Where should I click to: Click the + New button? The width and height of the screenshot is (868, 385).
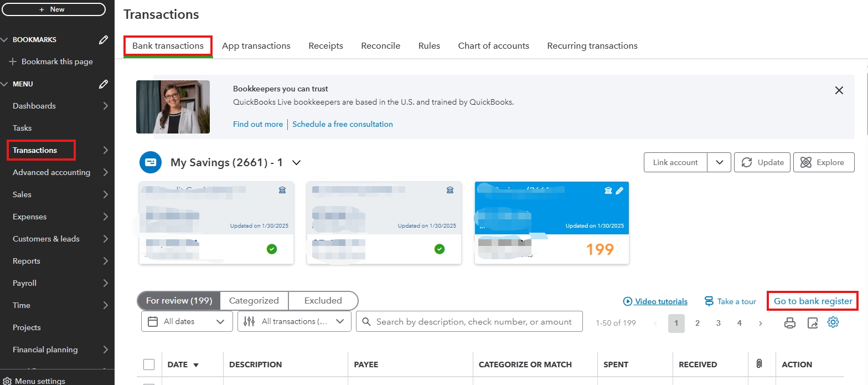pos(54,9)
